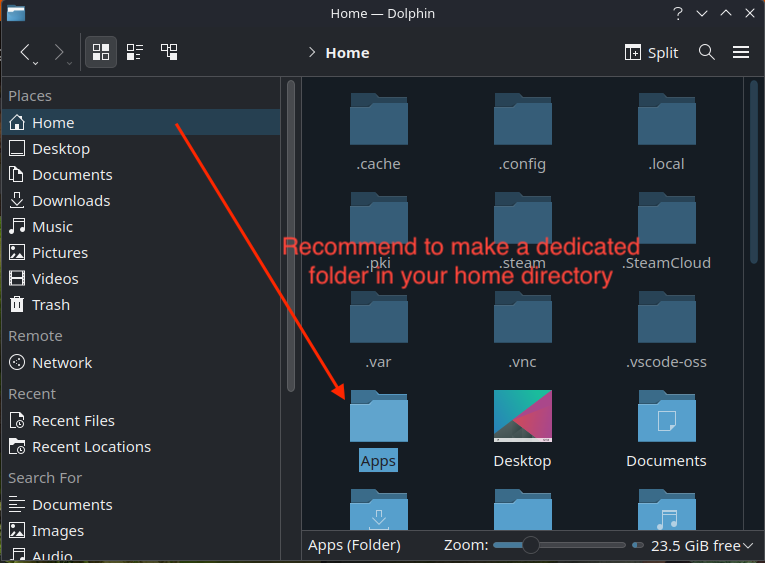765x563 pixels.
Task: Open Recent Files in sidebar
Action: [x=73, y=420]
